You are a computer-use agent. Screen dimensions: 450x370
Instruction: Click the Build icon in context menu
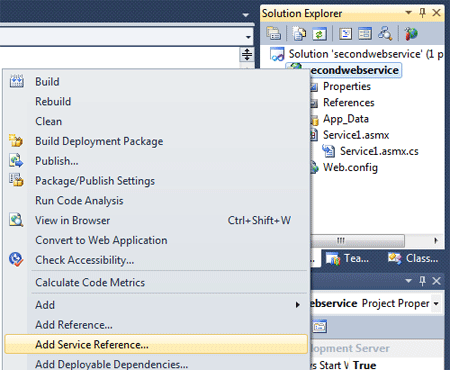point(16,82)
